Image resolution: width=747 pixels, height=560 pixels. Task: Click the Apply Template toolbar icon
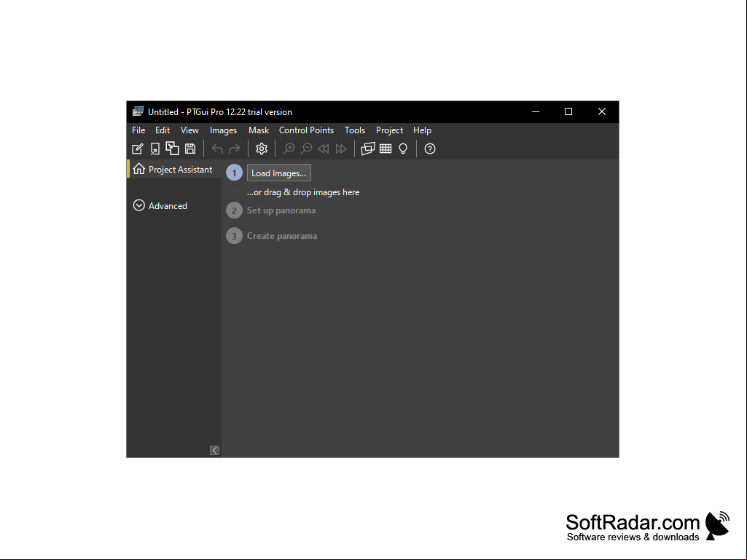pos(172,149)
